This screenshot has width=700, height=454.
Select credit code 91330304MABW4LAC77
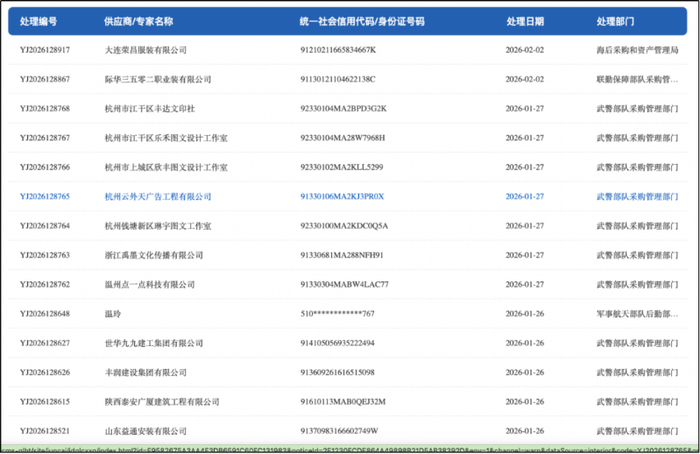[x=344, y=284]
